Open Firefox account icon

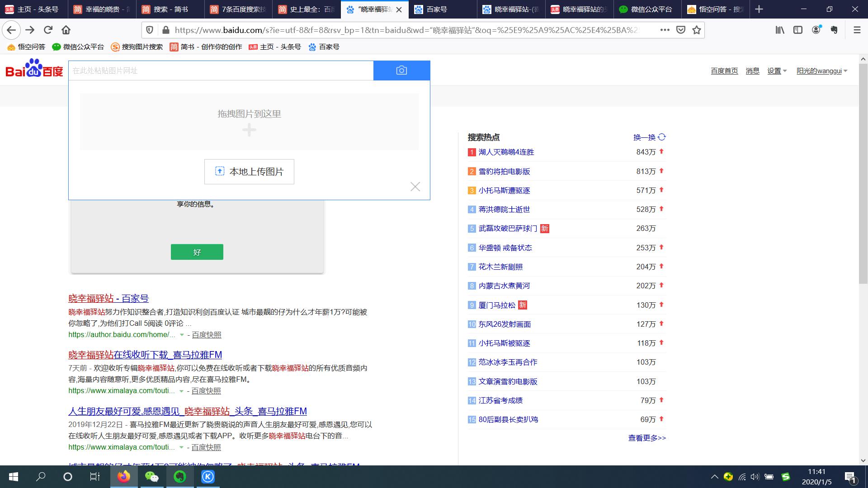point(816,30)
